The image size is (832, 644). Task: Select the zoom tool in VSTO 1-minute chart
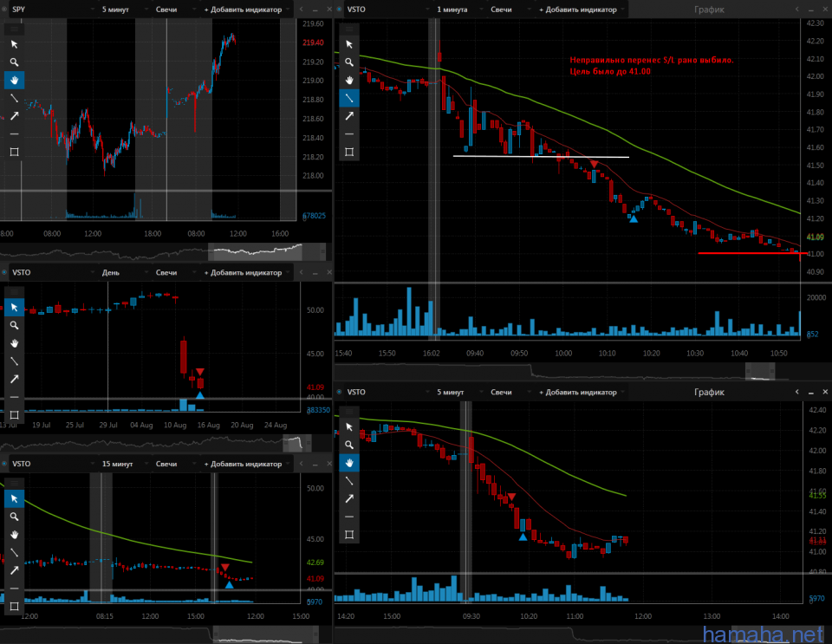pyautogui.click(x=349, y=62)
